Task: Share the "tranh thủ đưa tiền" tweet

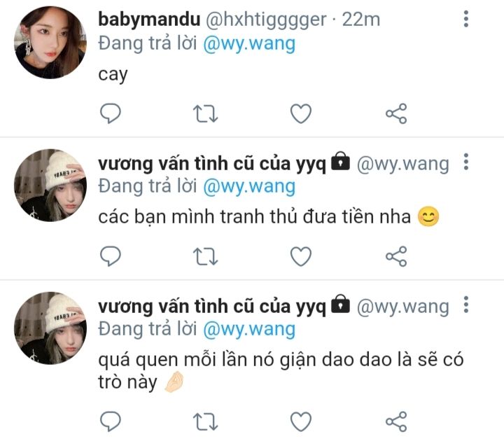Action: point(396,256)
